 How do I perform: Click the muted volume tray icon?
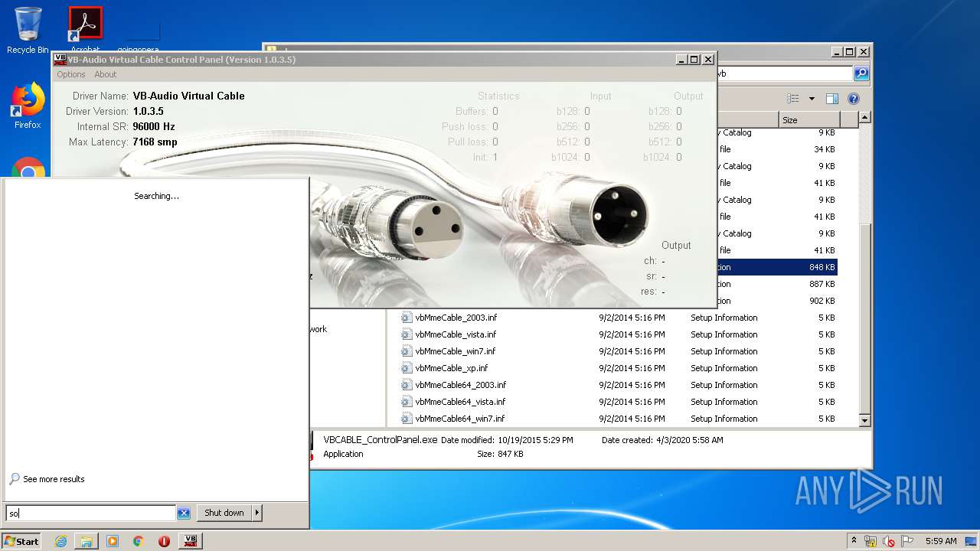tap(889, 541)
